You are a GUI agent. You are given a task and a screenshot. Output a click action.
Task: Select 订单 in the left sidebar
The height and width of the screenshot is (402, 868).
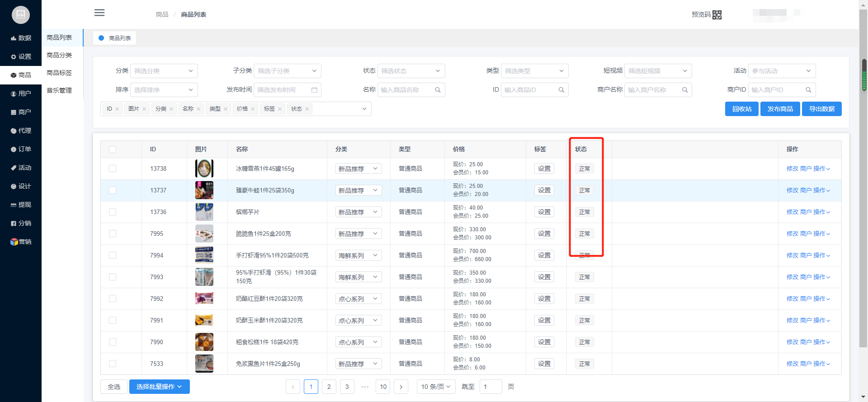[21, 149]
